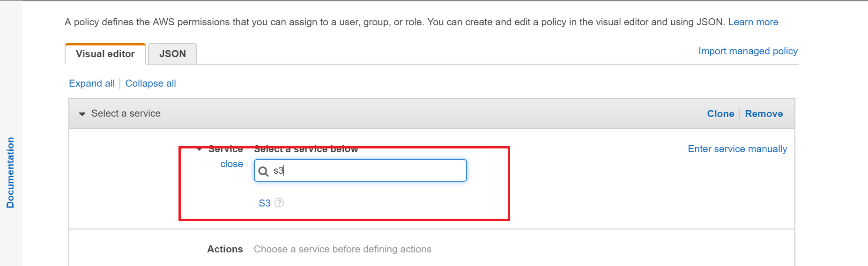868x266 pixels.
Task: Expand all policy sections
Action: [92, 83]
